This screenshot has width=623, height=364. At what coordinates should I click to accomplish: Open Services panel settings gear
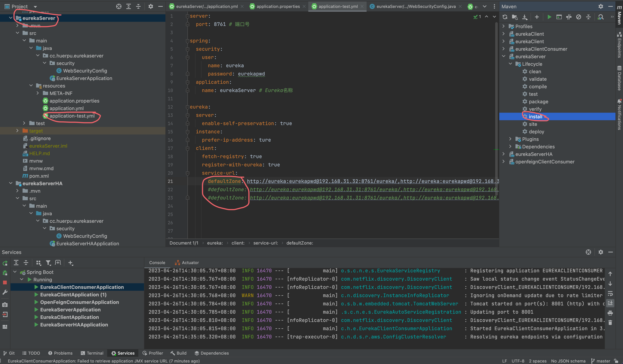(601, 252)
